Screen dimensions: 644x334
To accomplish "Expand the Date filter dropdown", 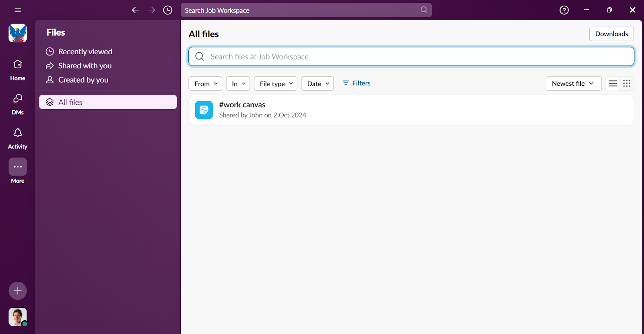I will point(318,84).
